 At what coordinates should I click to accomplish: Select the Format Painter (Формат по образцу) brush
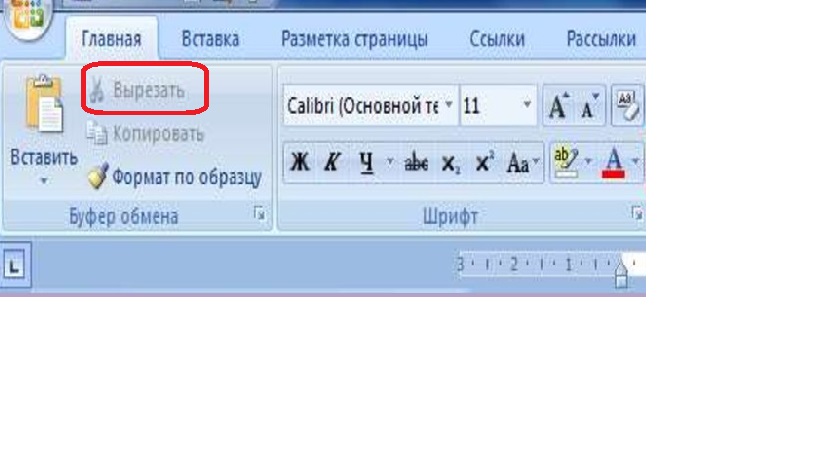point(174,178)
